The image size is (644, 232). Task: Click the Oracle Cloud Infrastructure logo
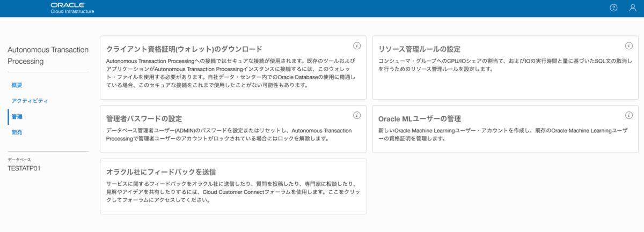click(x=72, y=8)
